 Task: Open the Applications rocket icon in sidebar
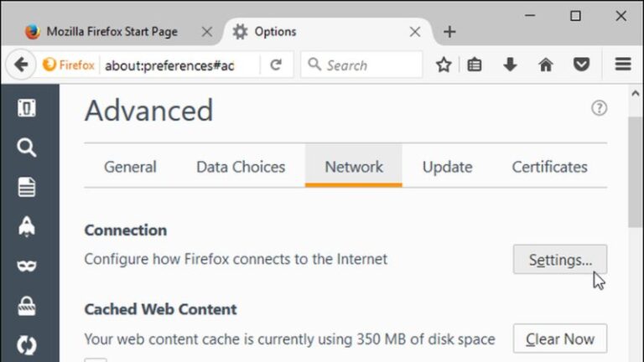click(x=27, y=226)
